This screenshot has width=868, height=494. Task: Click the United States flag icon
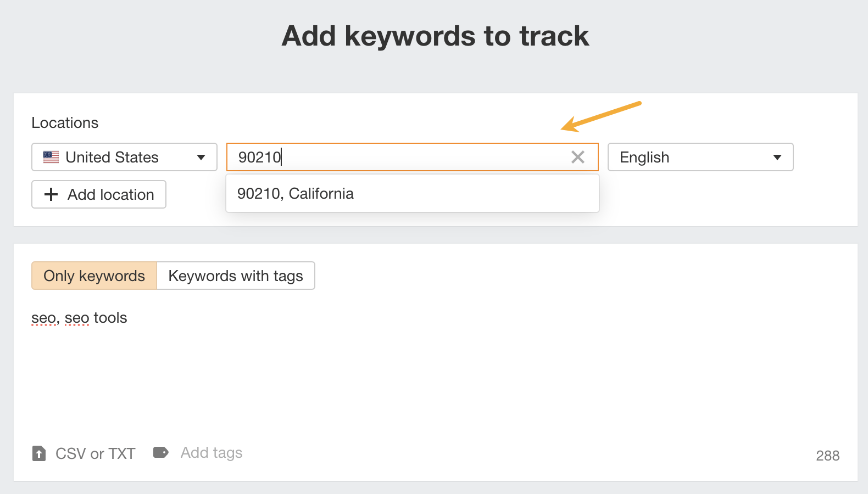pos(51,158)
